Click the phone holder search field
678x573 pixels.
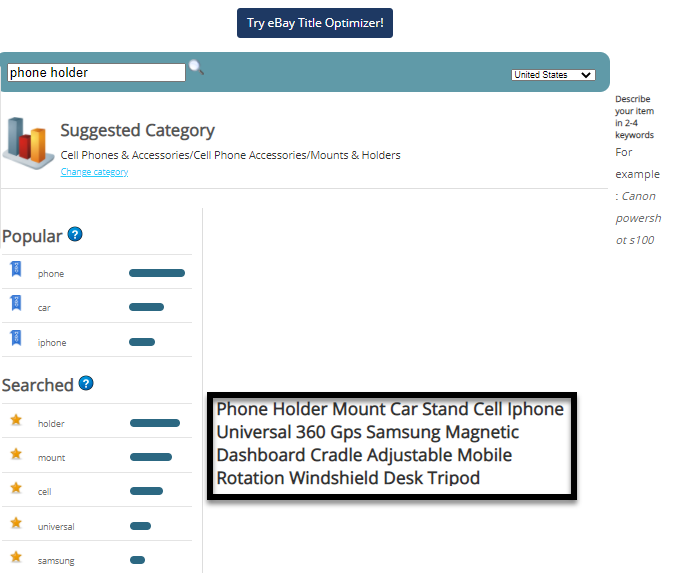[x=96, y=72]
